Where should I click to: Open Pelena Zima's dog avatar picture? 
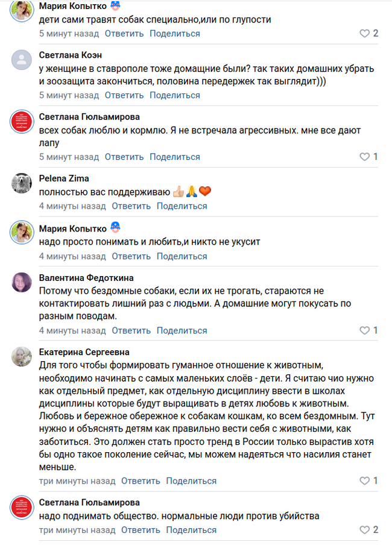21,183
